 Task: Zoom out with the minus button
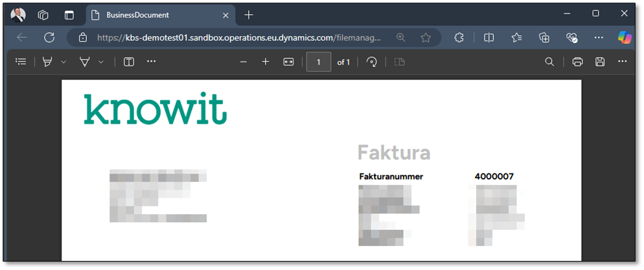click(244, 62)
